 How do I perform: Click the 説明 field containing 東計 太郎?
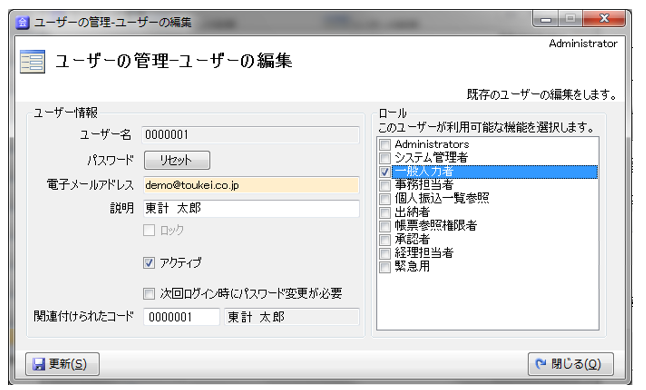[251, 208]
